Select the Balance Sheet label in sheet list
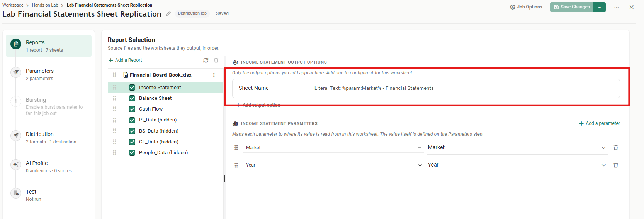The image size is (644, 219). [x=155, y=98]
